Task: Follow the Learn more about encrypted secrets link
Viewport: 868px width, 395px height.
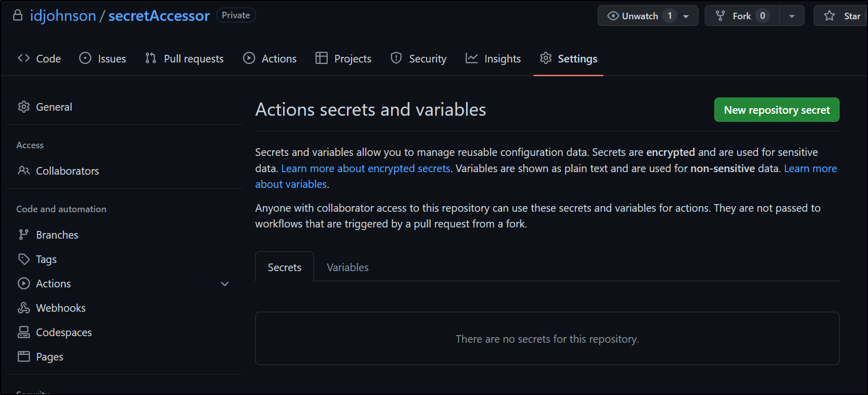Action: (x=366, y=168)
